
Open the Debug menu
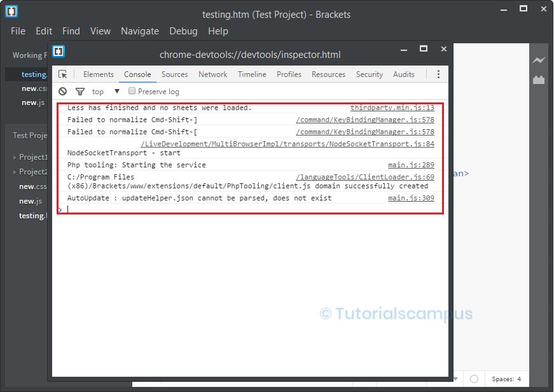(183, 31)
